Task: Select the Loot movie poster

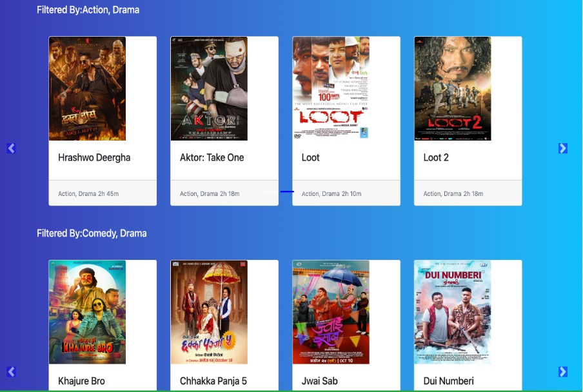Action: click(x=331, y=88)
